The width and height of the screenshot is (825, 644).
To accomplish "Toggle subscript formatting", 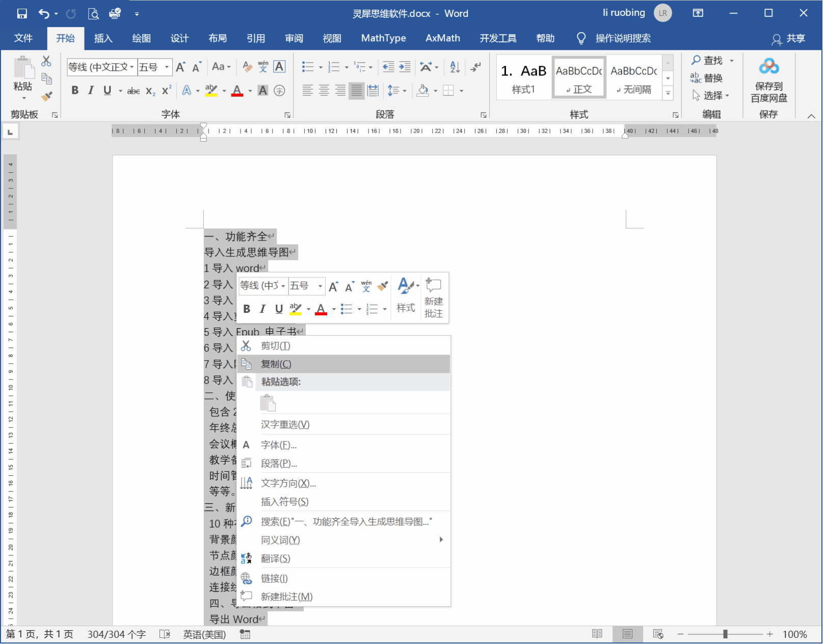I will [151, 91].
